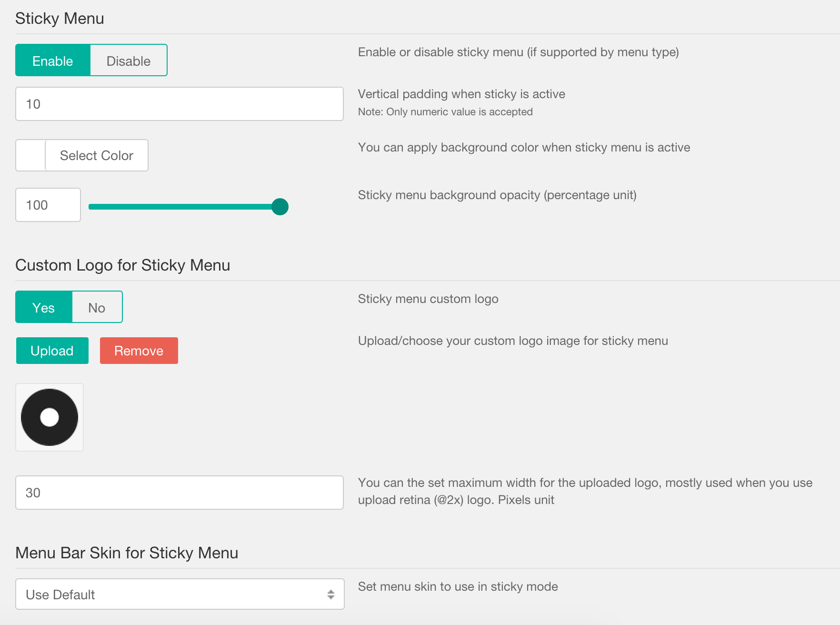
Task: Click the Custom Logo for Sticky Menu heading
Action: (x=122, y=265)
